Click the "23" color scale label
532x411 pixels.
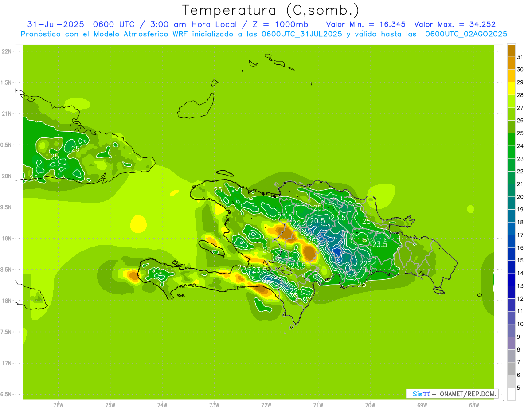coord(520,159)
